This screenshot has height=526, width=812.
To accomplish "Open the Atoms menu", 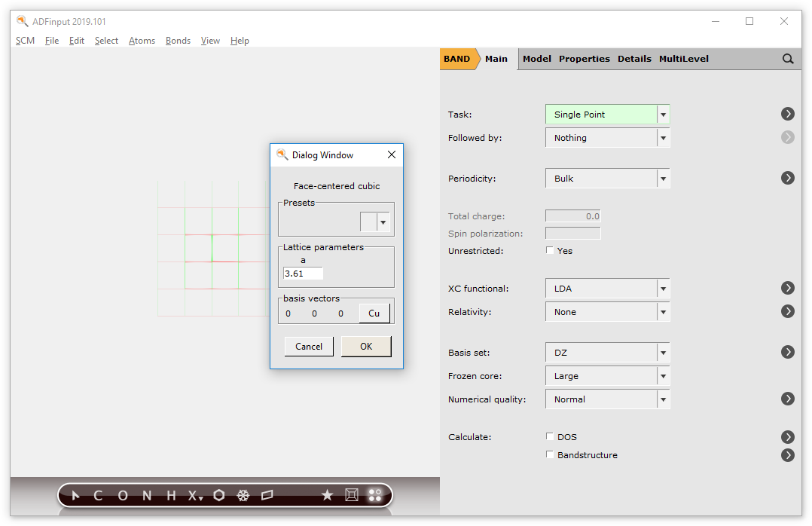I will click(142, 41).
